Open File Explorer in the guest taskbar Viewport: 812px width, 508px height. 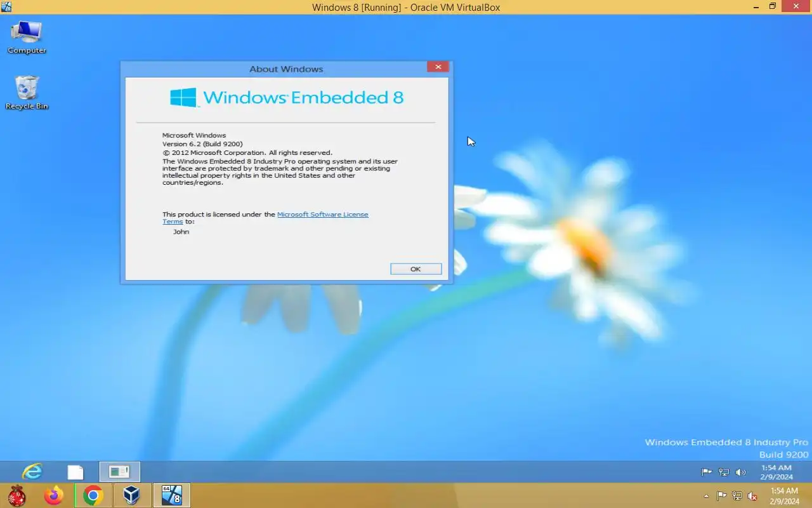(x=75, y=472)
